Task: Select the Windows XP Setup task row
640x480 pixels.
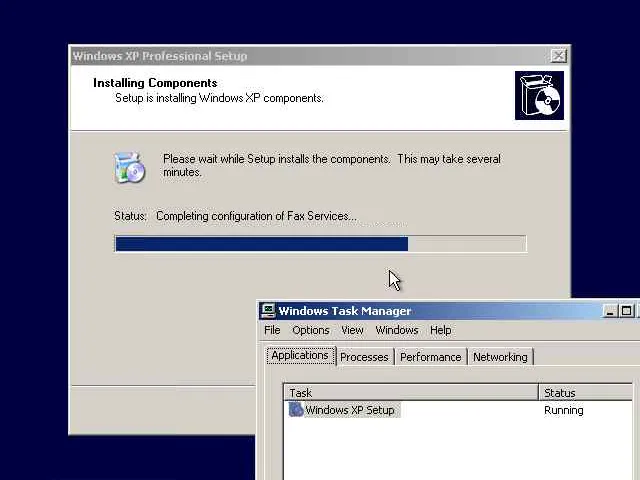Action: point(458,410)
